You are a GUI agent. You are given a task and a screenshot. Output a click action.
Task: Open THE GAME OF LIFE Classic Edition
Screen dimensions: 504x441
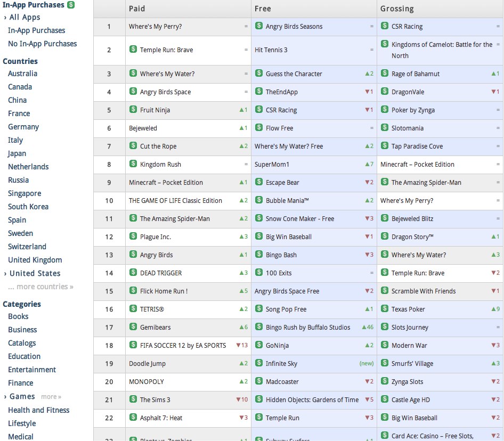pos(175,201)
